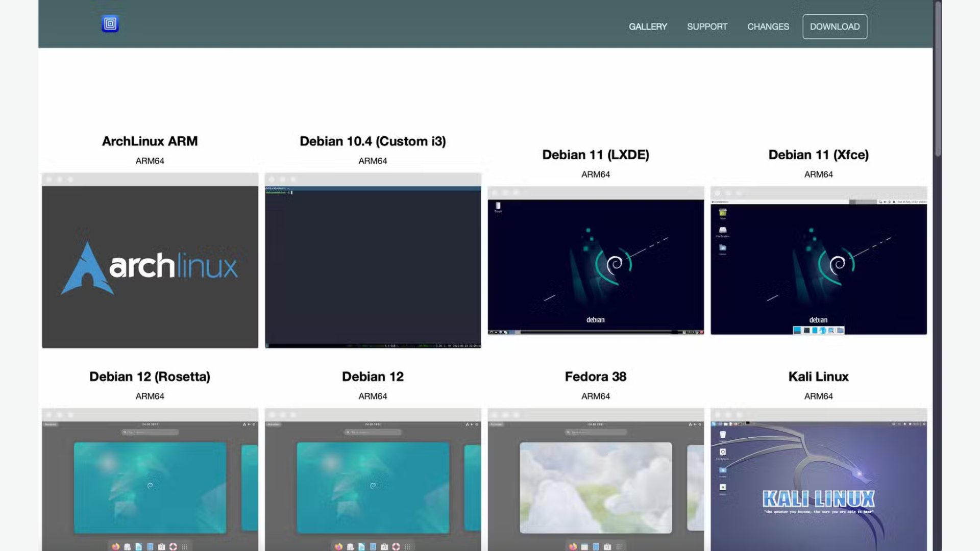Click the Fedora 38 title link
Image resolution: width=980 pixels, height=551 pixels.
[x=596, y=377]
